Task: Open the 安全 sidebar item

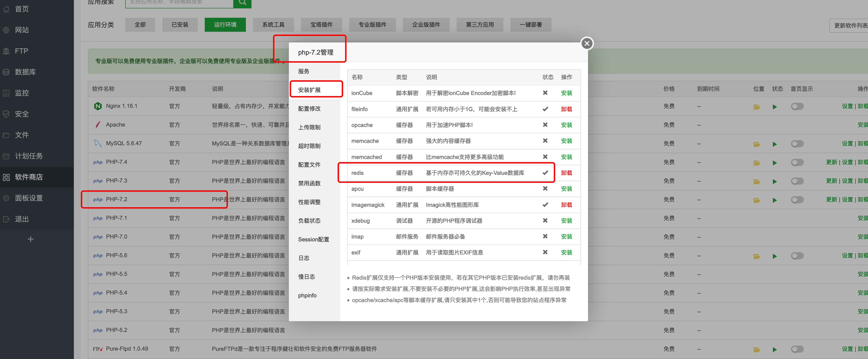Action: click(37, 114)
